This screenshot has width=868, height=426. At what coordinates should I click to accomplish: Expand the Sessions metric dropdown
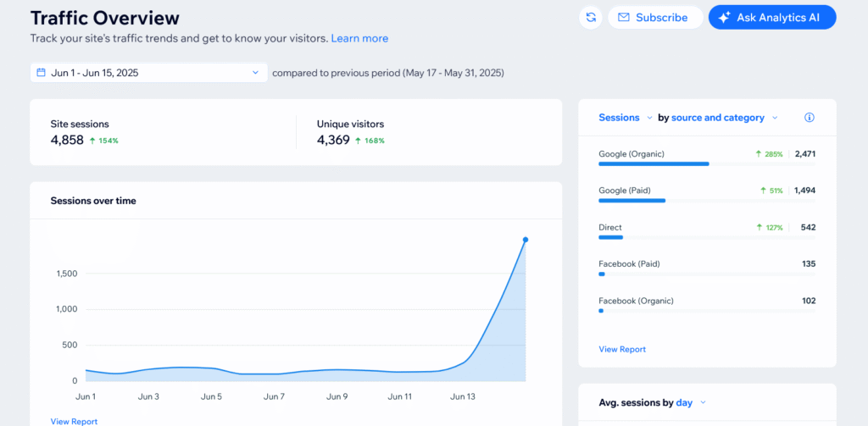[x=625, y=118]
